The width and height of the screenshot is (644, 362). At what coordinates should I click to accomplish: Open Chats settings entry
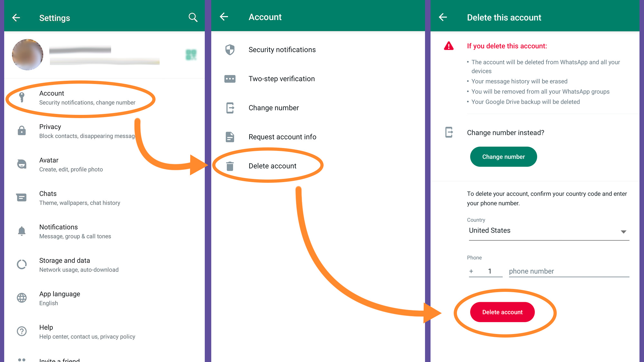pos(80,198)
